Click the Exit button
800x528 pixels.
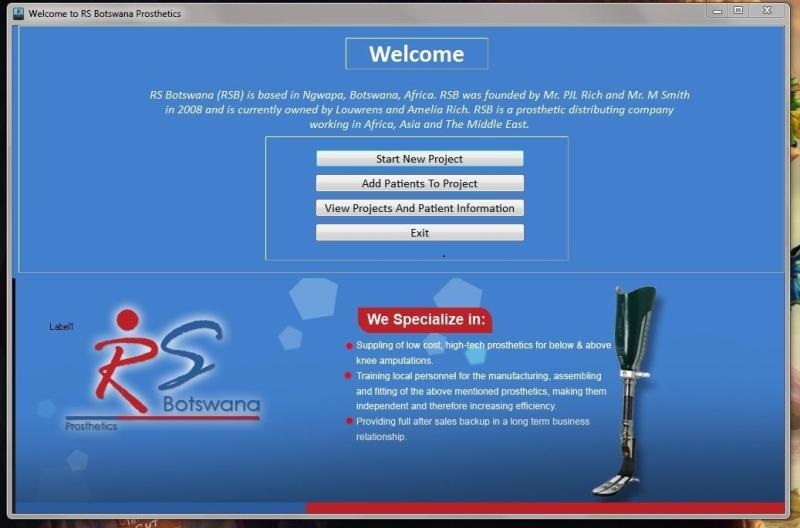pyautogui.click(x=419, y=233)
